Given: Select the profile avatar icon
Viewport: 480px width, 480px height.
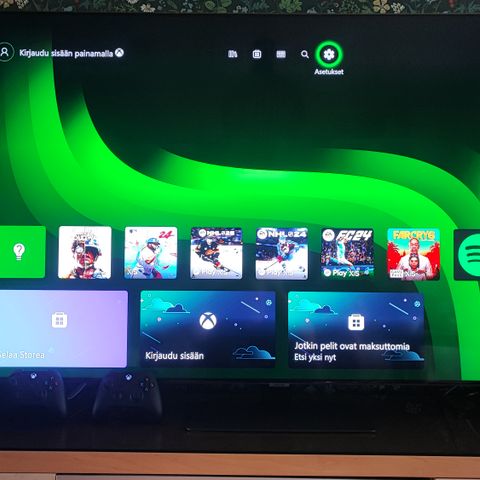Looking at the screenshot, I should (x=5, y=52).
